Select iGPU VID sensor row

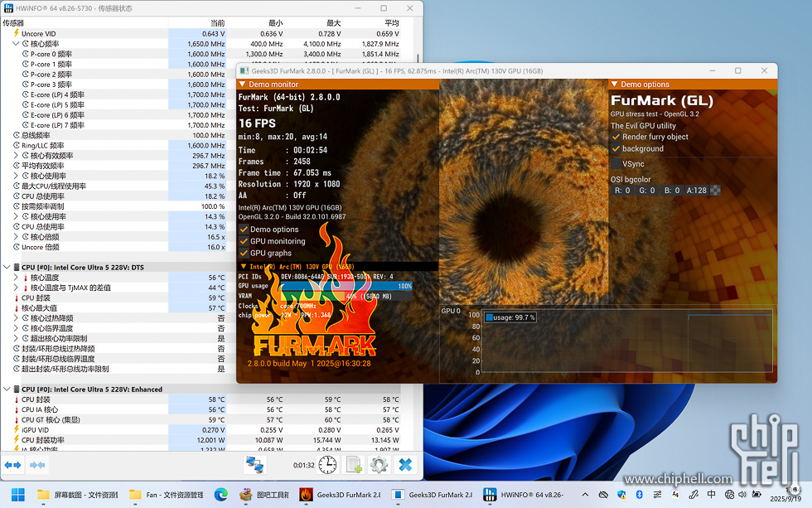[201, 430]
